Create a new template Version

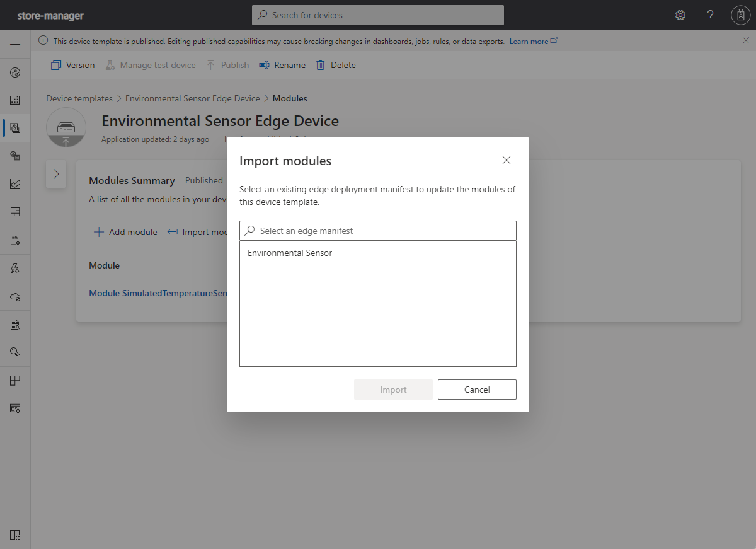72,65
